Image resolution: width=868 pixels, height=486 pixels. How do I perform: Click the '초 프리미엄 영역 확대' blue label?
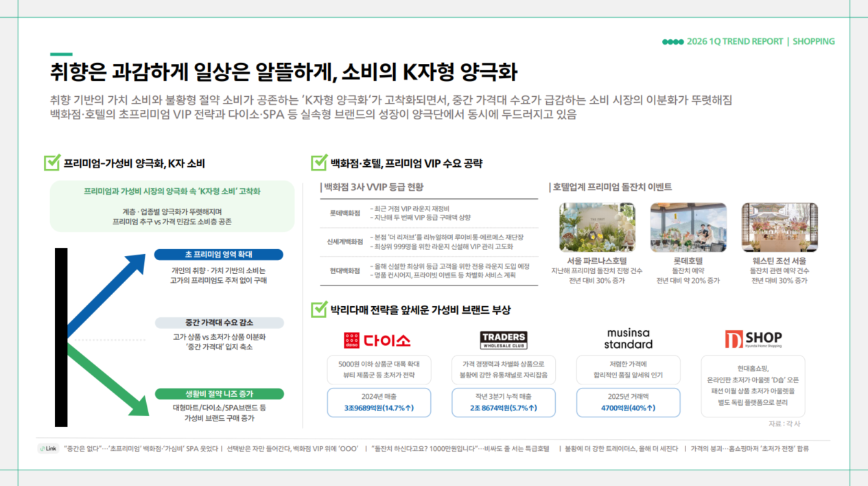pos(219,255)
